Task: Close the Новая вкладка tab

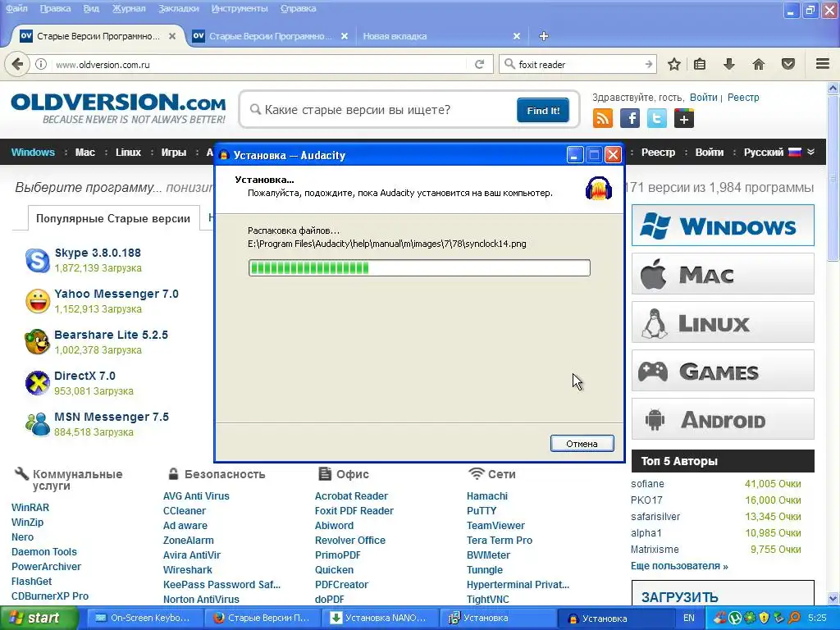Action: (517, 36)
